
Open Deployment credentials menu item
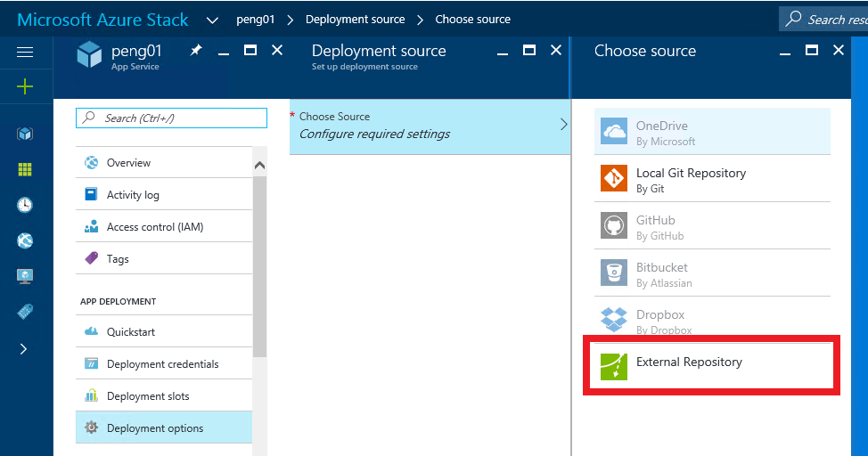[164, 364]
